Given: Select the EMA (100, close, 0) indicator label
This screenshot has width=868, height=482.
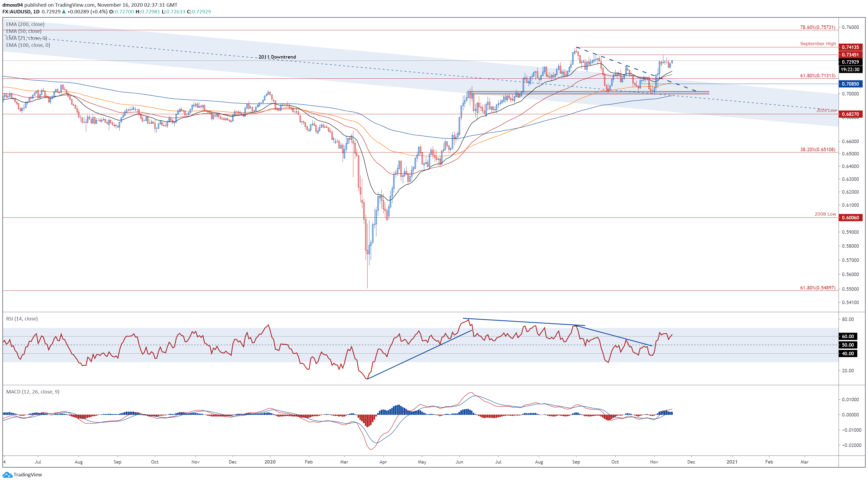Looking at the screenshot, I should [28, 45].
